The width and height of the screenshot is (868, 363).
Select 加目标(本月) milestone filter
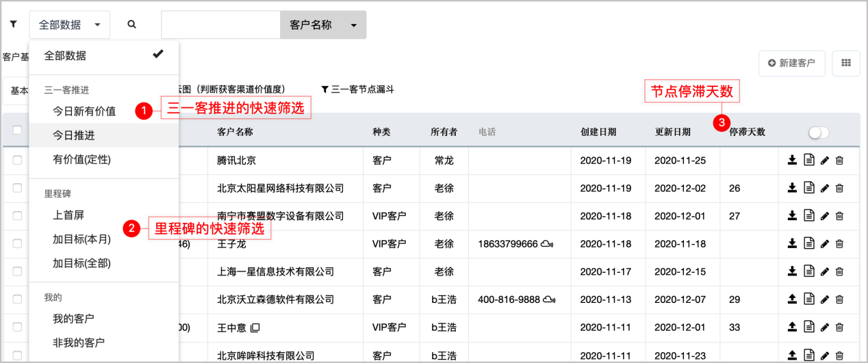tap(104, 239)
